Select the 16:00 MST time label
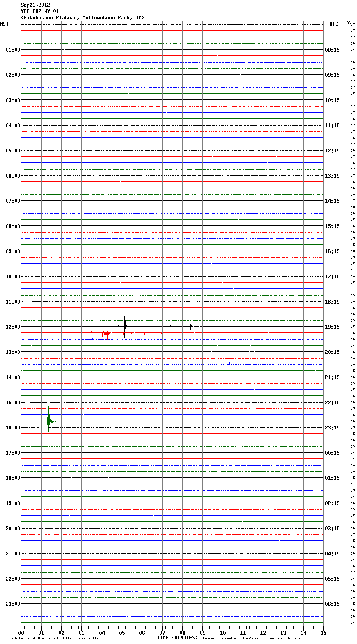 point(13,428)
